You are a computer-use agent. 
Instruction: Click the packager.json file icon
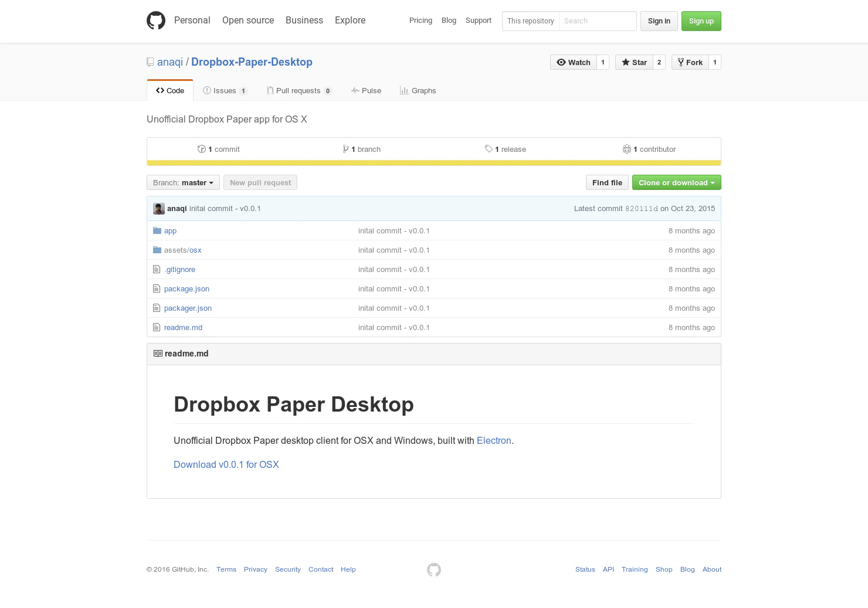coord(157,308)
